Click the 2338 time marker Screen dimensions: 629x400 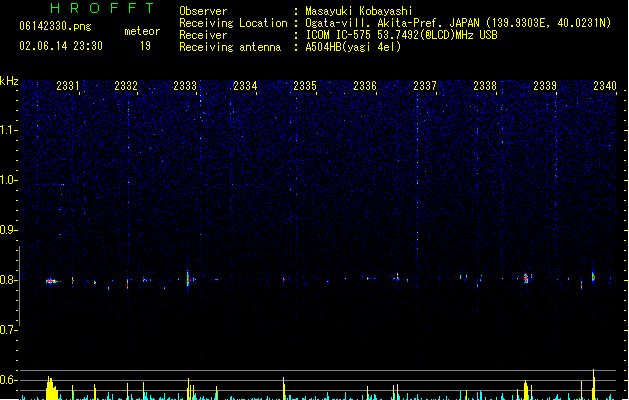pyautogui.click(x=485, y=86)
